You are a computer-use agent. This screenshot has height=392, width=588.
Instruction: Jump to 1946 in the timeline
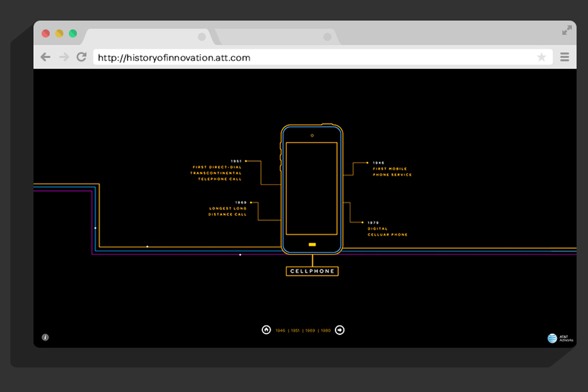[280, 330]
